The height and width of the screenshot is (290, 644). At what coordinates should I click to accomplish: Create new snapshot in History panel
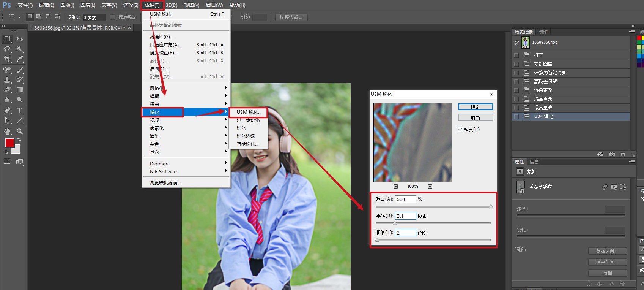click(612, 154)
